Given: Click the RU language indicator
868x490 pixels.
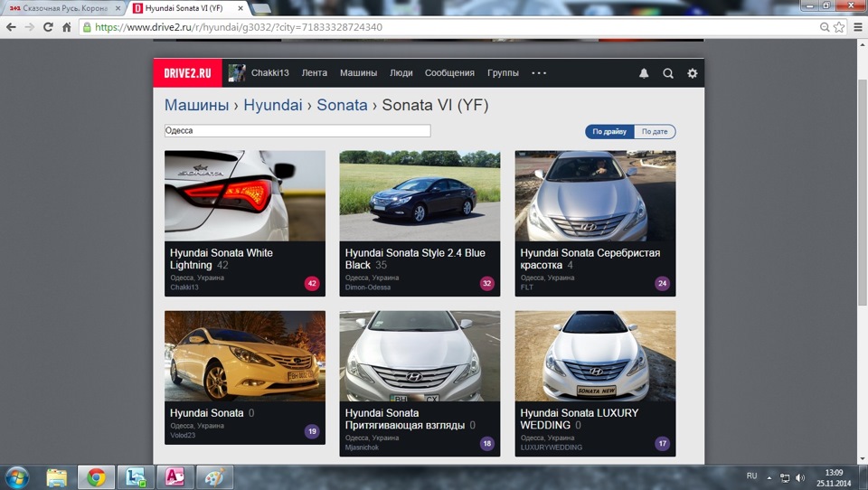Looking at the screenshot, I should [751, 476].
